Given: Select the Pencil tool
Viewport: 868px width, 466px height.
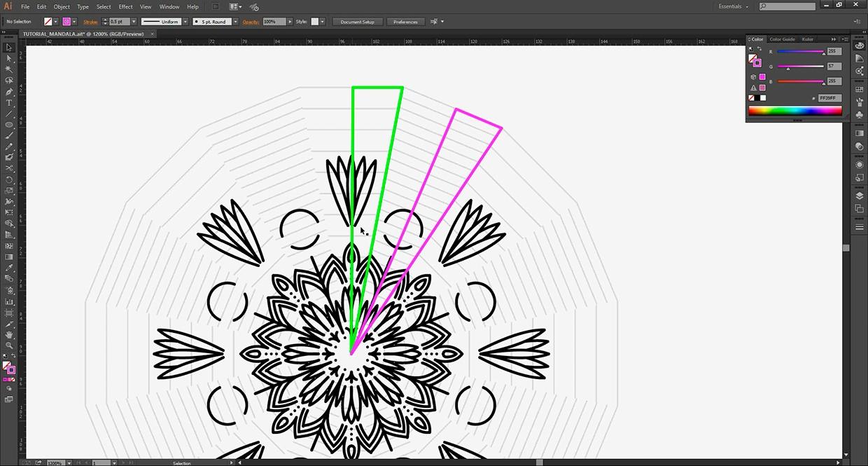Looking at the screenshot, I should pos(9,146).
